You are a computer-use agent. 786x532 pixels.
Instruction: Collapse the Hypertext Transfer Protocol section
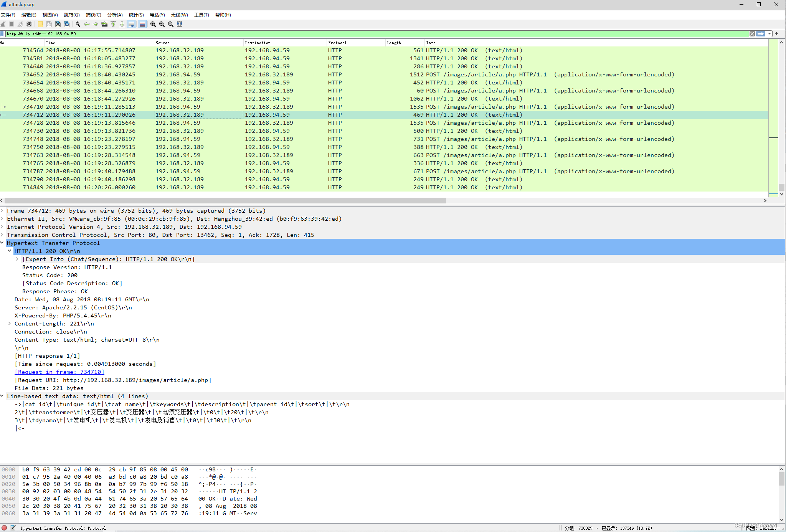[x=2, y=243]
